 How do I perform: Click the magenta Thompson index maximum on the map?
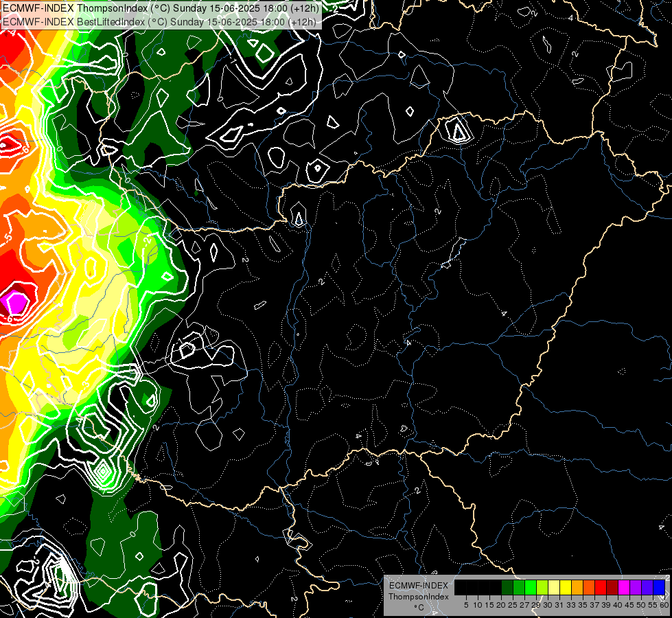(x=15, y=304)
